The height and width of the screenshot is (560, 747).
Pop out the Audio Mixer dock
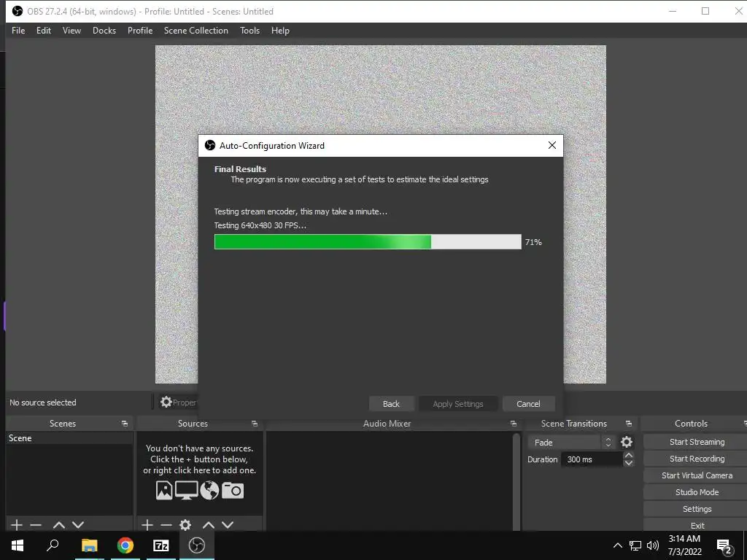click(513, 424)
